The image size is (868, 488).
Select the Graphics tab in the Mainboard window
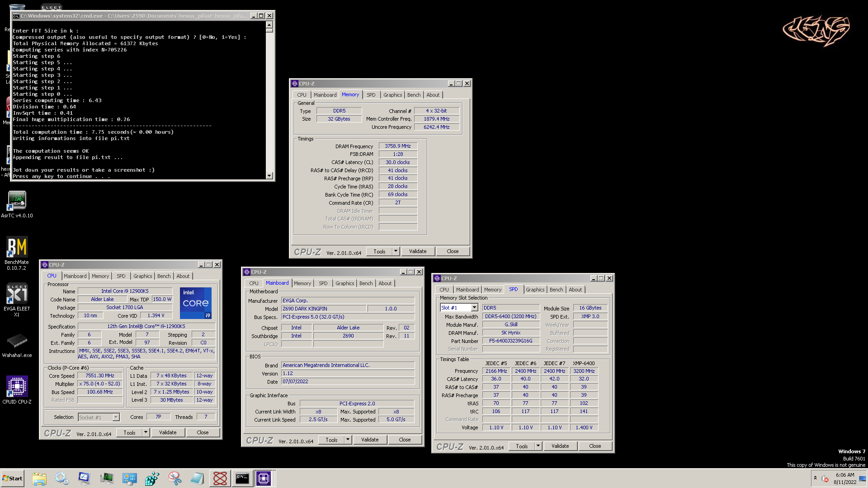[x=344, y=283]
